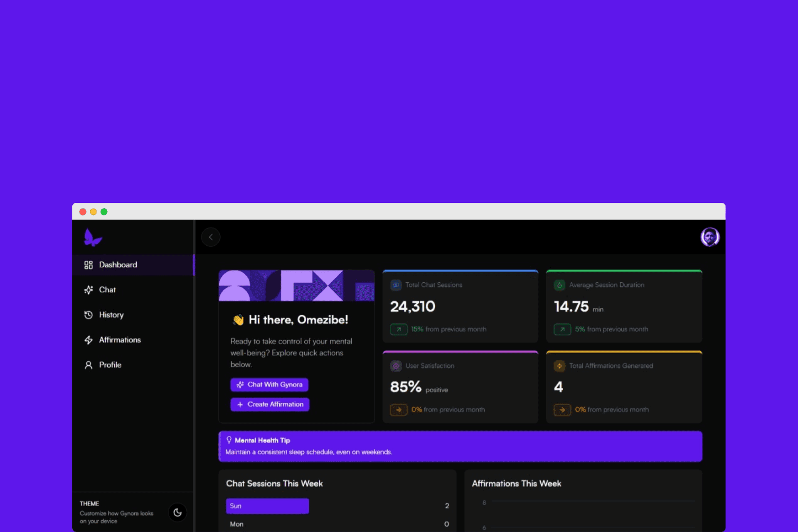Open the Dashboard menu item
The height and width of the screenshot is (532, 798).
118,265
